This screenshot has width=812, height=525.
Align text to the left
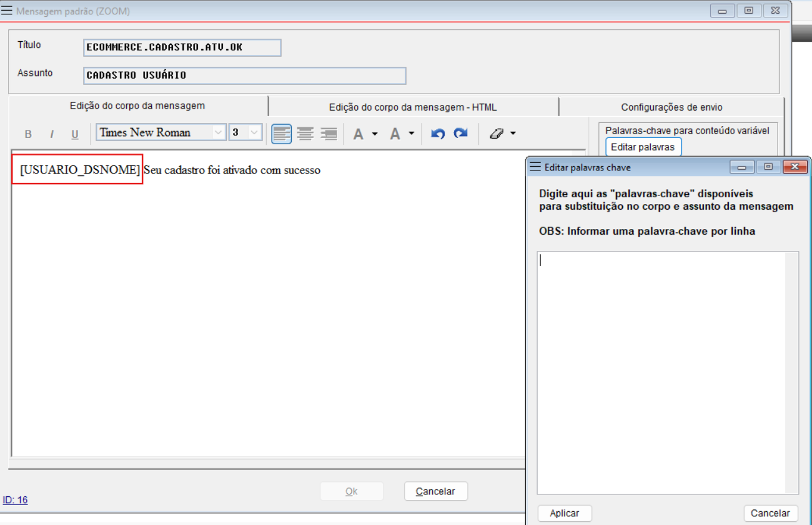coord(282,134)
